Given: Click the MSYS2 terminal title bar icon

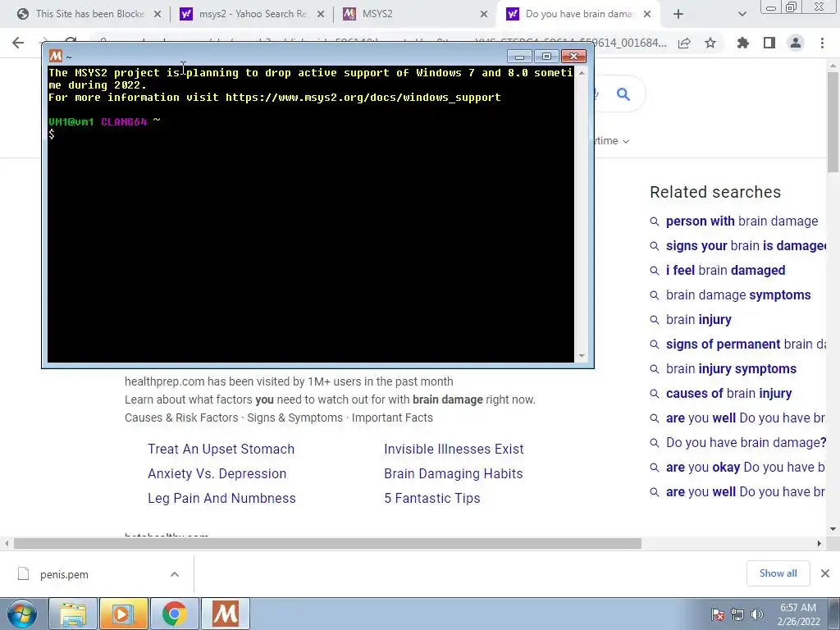Looking at the screenshot, I should pos(56,57).
